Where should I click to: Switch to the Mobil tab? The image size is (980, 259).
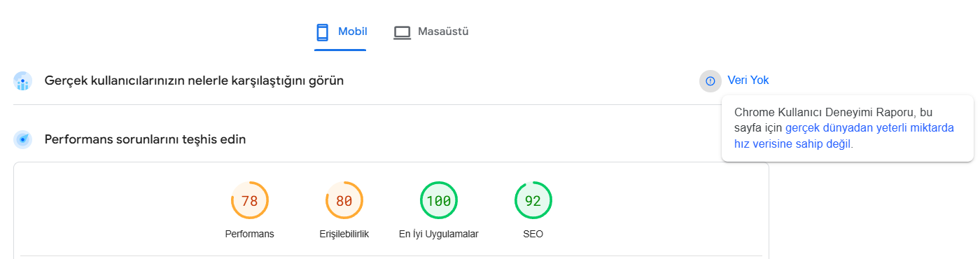[341, 31]
